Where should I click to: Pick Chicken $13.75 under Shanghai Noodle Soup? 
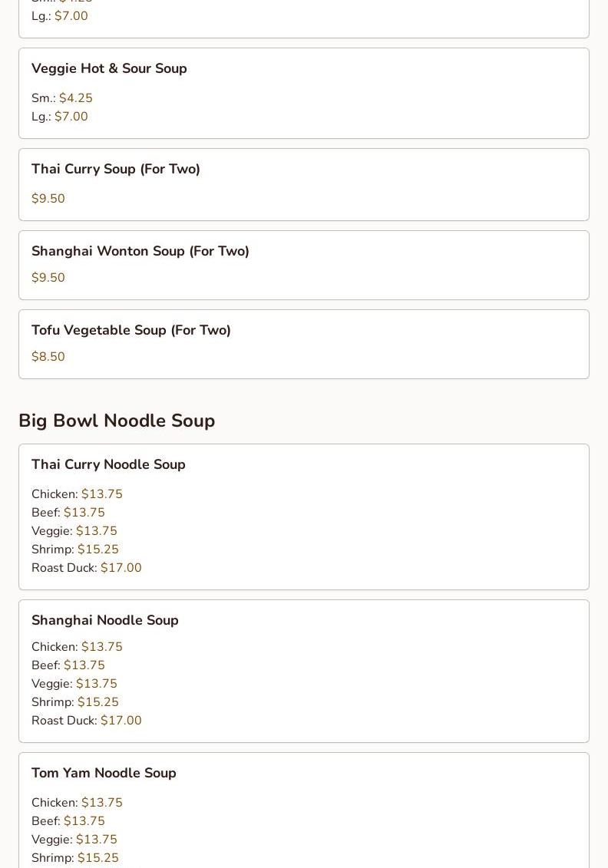(x=77, y=646)
